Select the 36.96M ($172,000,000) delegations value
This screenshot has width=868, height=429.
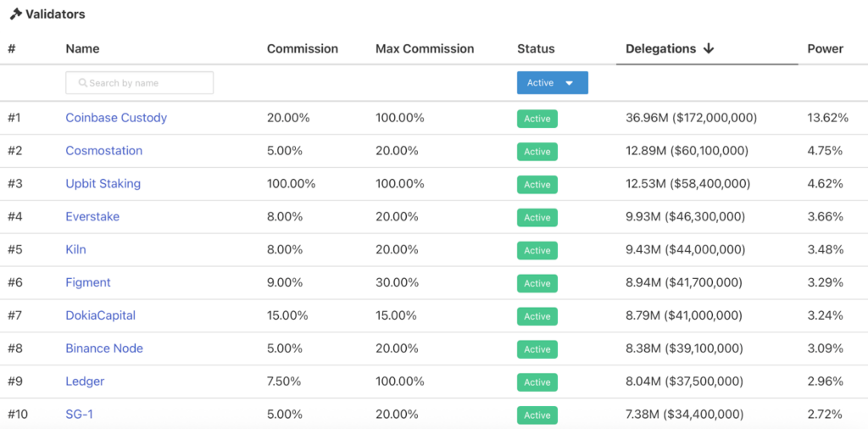pyautogui.click(x=692, y=118)
